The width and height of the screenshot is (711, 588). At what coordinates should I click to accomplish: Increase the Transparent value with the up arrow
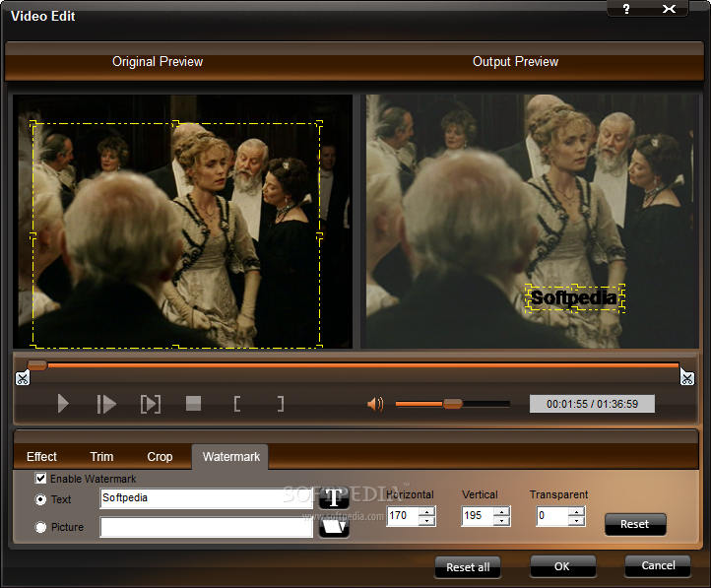pos(576,511)
